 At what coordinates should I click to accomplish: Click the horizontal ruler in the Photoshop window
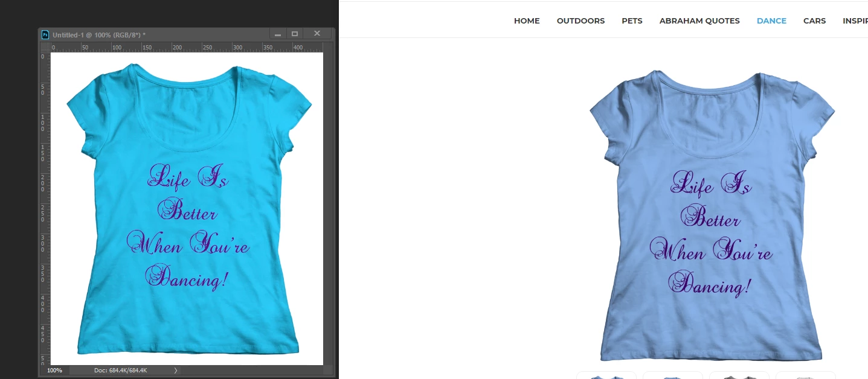click(x=191, y=47)
